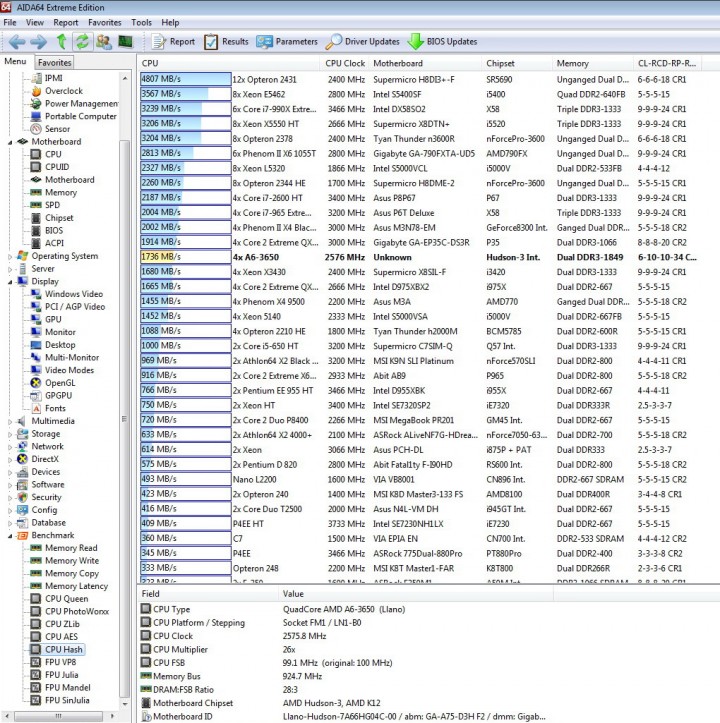The width and height of the screenshot is (720, 723).
Task: Open the Report menu
Action: pyautogui.click(x=65, y=23)
